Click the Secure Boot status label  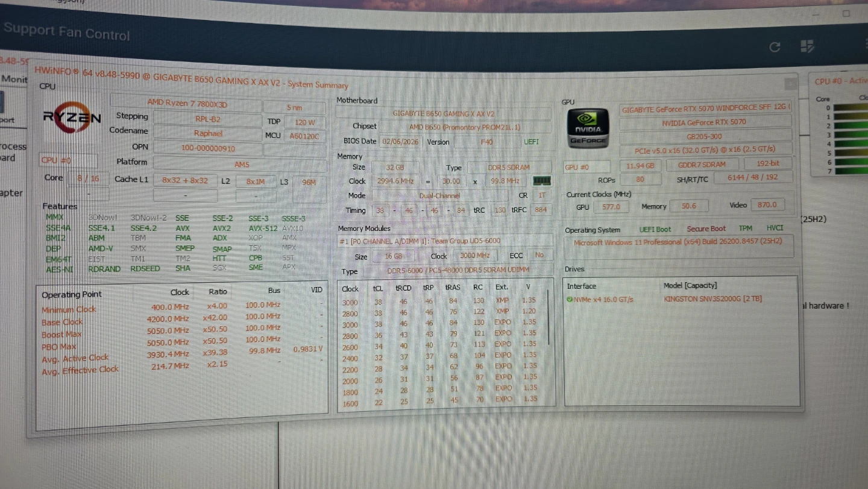(x=706, y=229)
